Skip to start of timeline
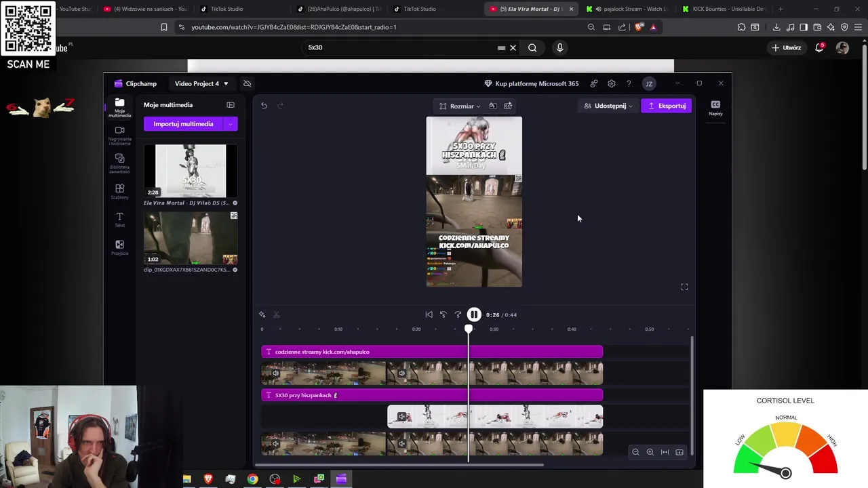The height and width of the screenshot is (488, 868). coord(429,314)
